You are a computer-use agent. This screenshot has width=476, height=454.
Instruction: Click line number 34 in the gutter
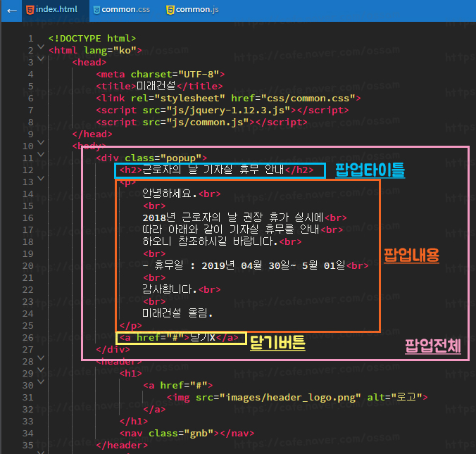[x=28, y=434]
